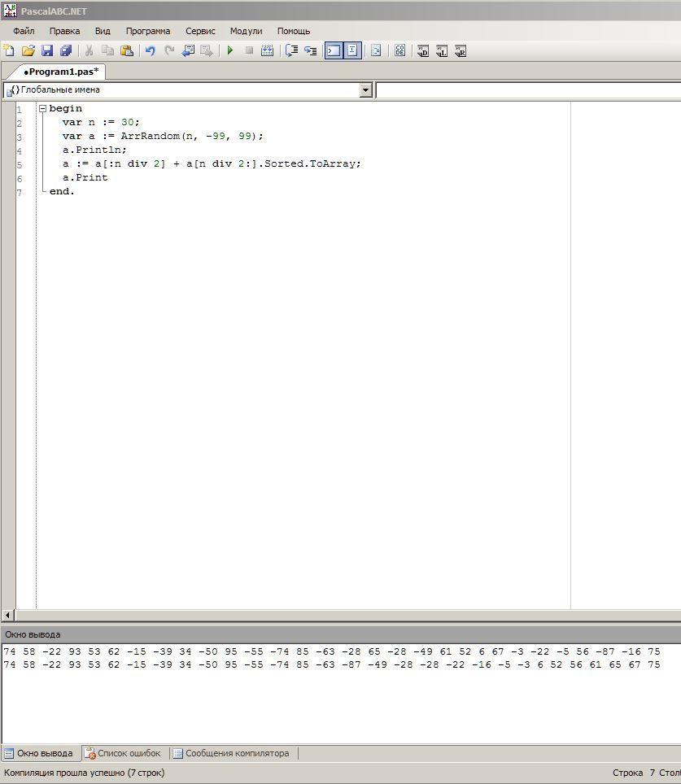This screenshot has height=784, width=681.
Task: Switch to Сообщения компилятора tab
Action: 232,753
